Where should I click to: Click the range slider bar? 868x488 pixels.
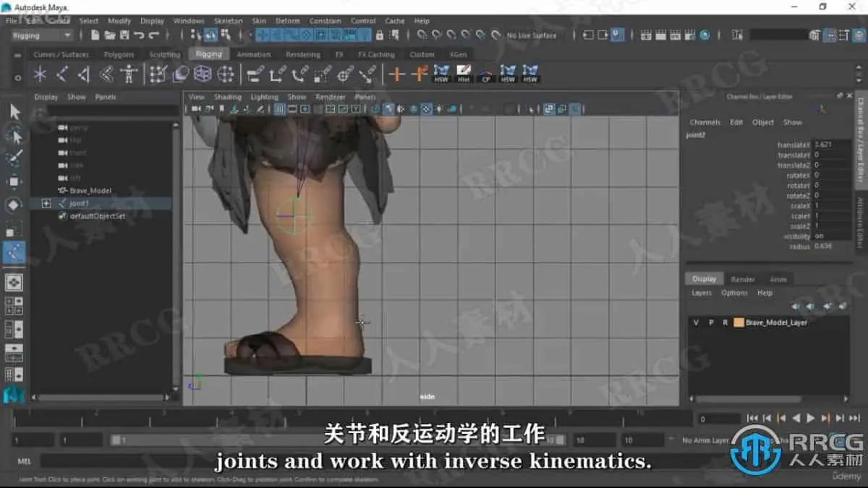[339, 440]
